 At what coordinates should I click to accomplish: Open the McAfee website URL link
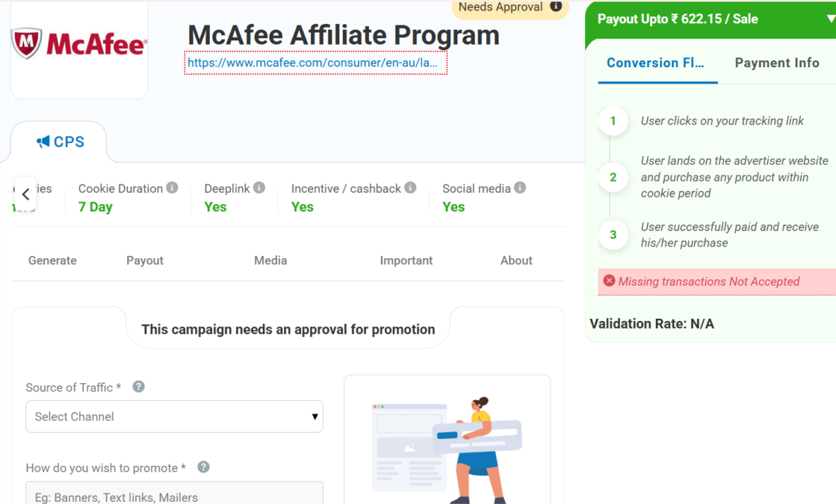(315, 63)
